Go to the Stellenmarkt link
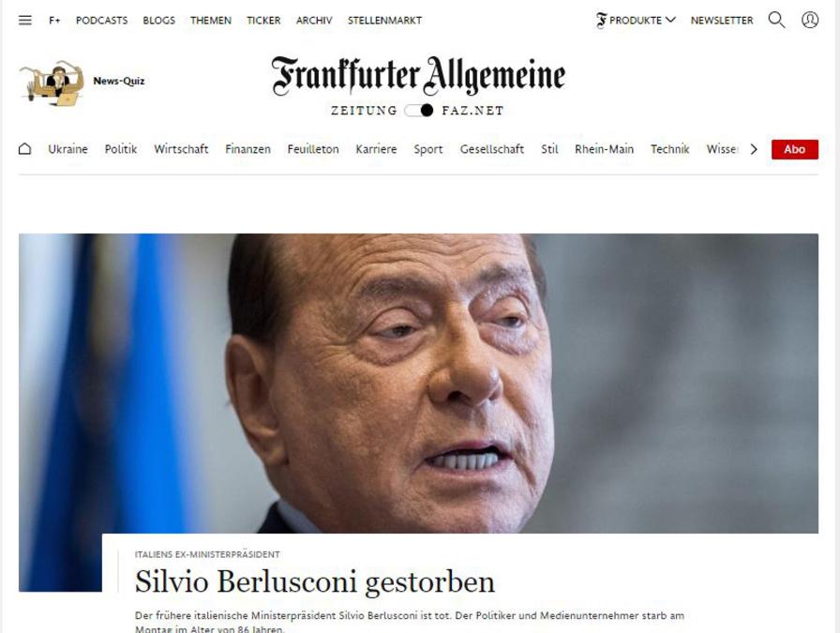The height and width of the screenshot is (633, 840). click(384, 21)
